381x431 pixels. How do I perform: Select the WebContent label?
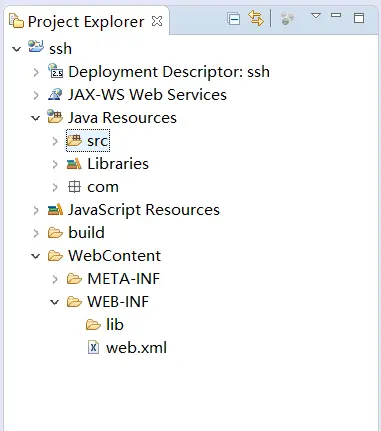point(115,256)
